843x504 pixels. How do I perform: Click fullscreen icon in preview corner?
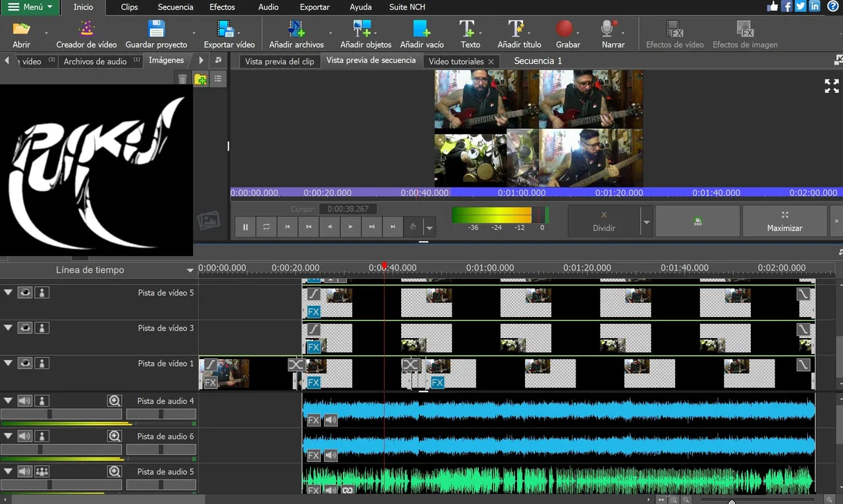coord(832,86)
